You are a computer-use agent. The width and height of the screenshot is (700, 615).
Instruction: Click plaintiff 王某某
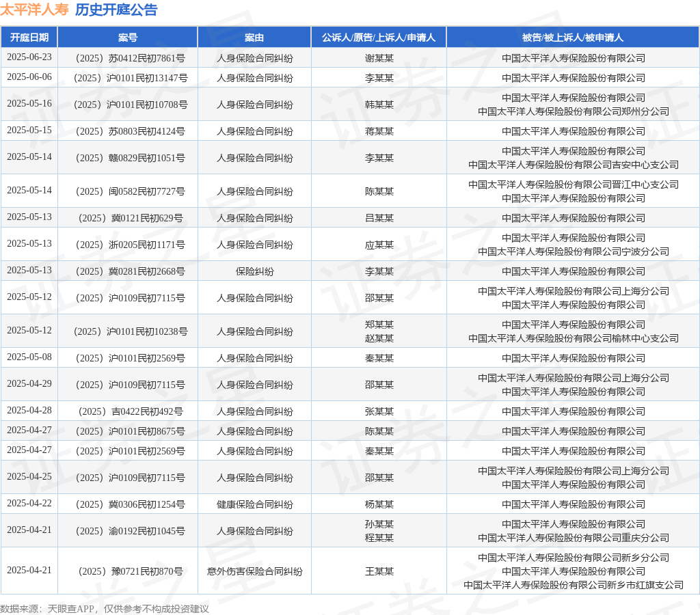coord(379,571)
